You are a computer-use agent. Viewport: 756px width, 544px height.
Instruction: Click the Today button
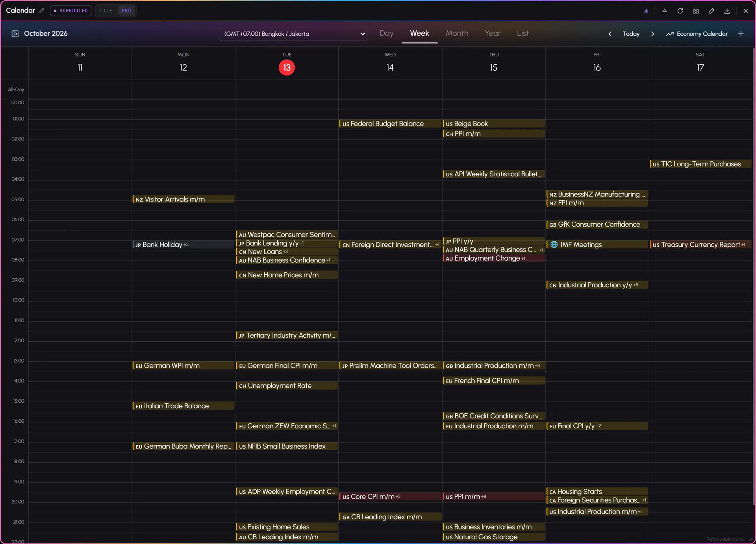[631, 34]
